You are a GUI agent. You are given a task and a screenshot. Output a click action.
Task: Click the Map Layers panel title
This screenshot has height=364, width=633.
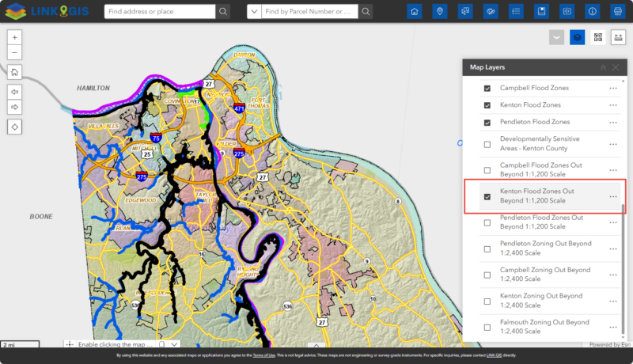click(487, 67)
